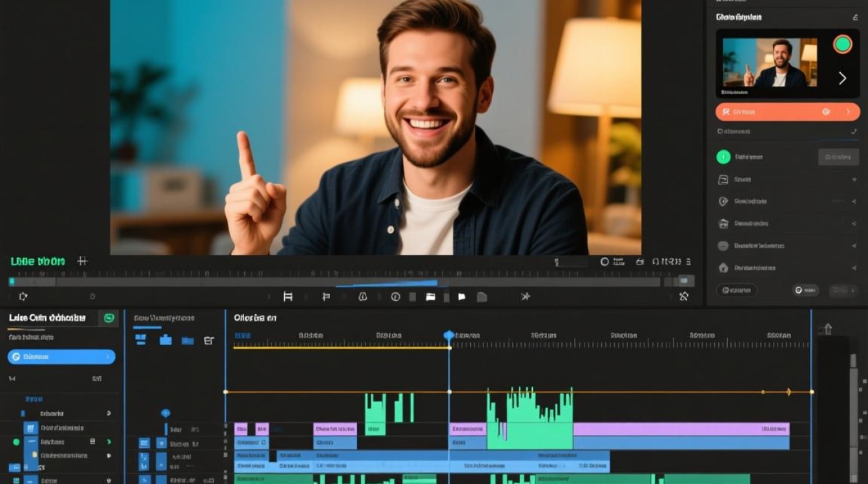Click the outlined flag icon in the transport bar
This screenshot has width=868, height=484.
[326, 296]
